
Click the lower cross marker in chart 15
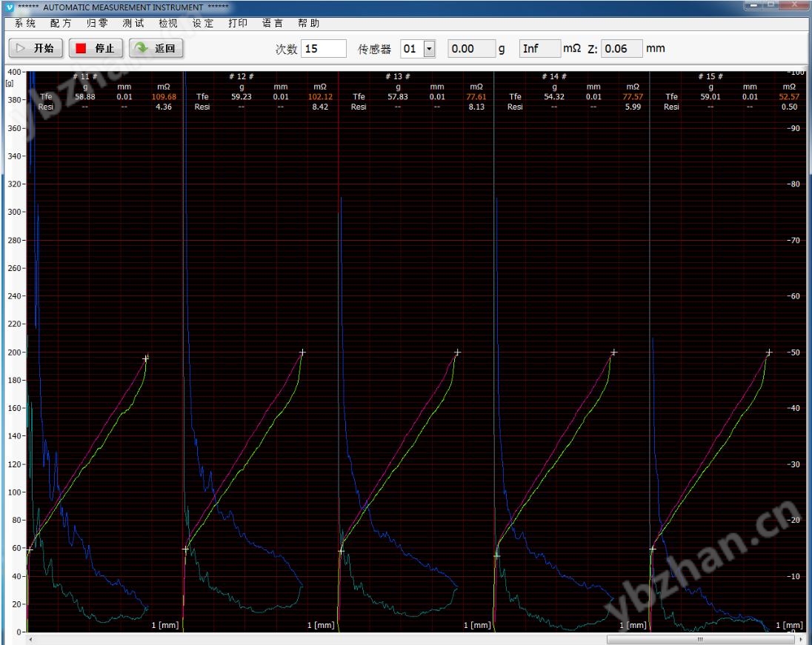click(653, 549)
